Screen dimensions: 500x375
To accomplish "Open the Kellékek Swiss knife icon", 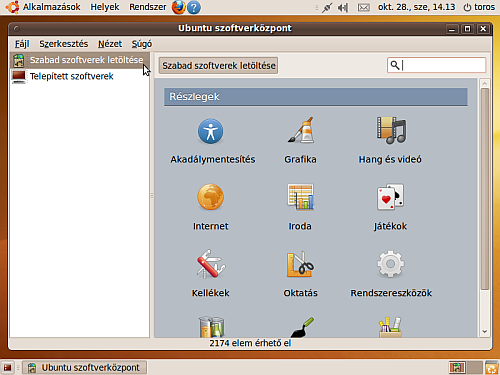I will [210, 264].
